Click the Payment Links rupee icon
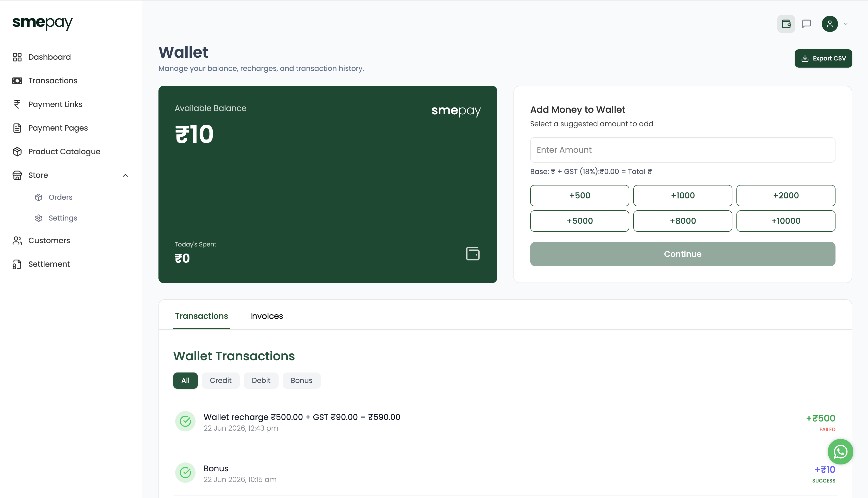Screen dimensions: 868x498 (17, 104)
